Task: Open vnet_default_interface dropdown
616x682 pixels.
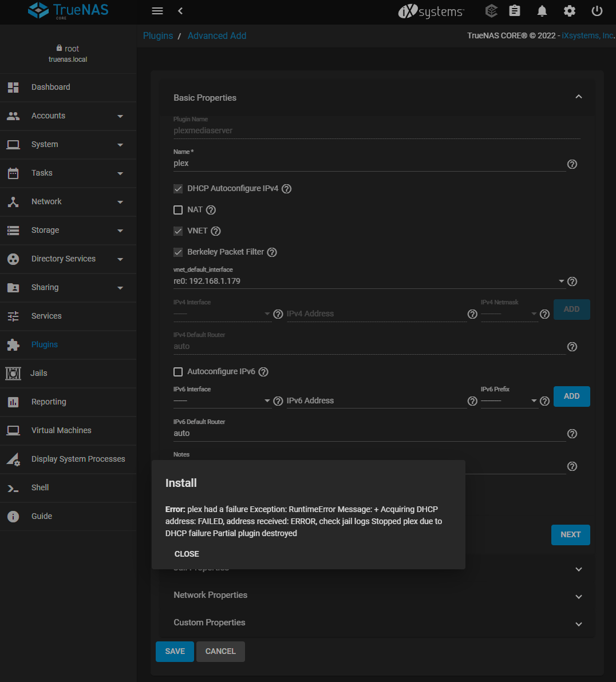Action: point(369,281)
